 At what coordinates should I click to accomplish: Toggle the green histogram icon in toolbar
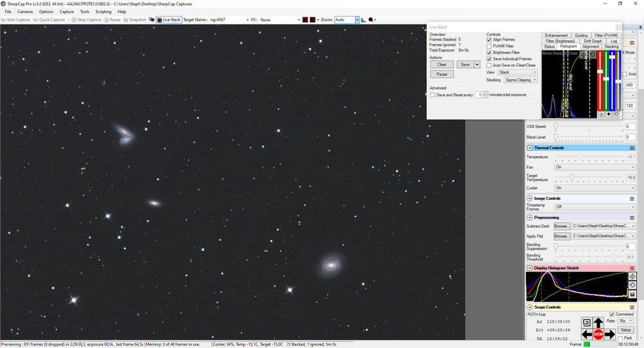(363, 20)
